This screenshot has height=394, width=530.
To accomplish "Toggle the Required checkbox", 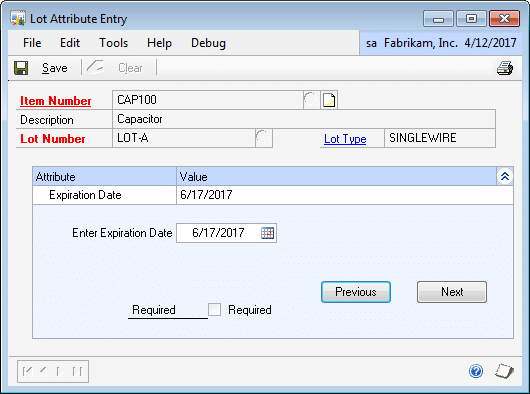I will coord(214,310).
